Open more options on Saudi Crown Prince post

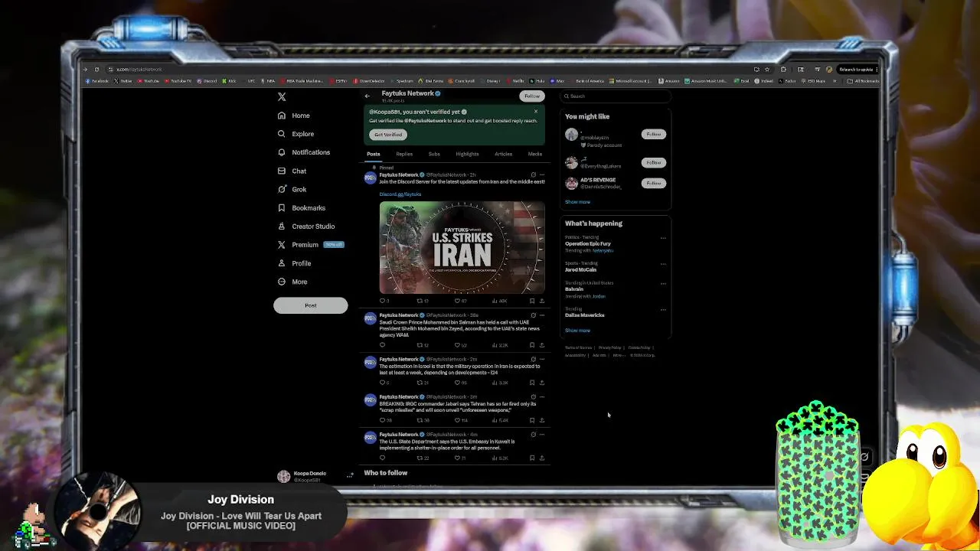point(542,315)
